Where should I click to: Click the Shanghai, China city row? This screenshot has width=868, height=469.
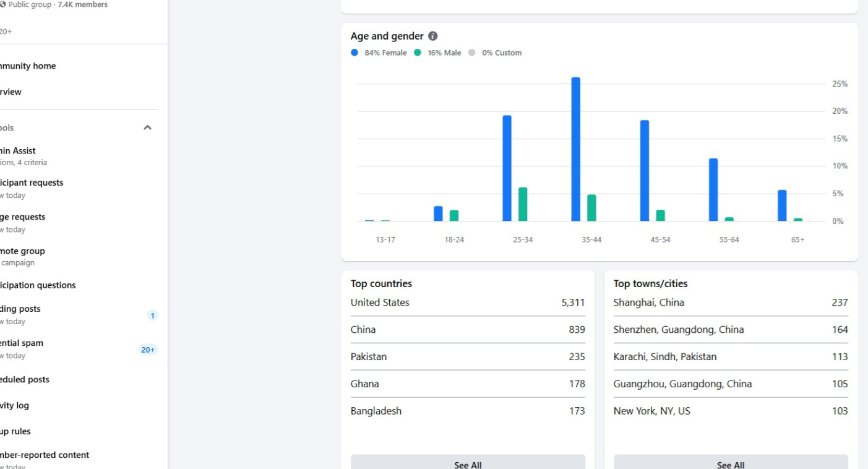(x=730, y=303)
